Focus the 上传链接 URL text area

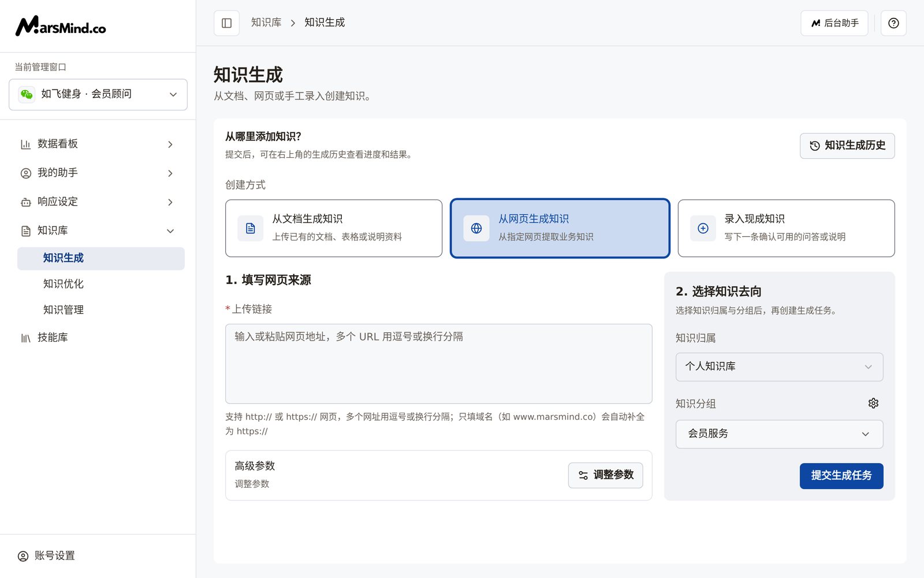pyautogui.click(x=439, y=364)
